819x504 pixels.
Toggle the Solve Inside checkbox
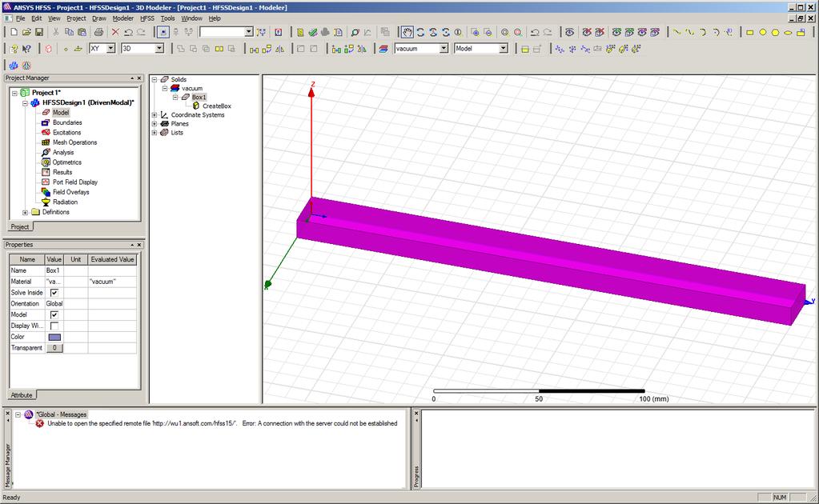(54, 293)
